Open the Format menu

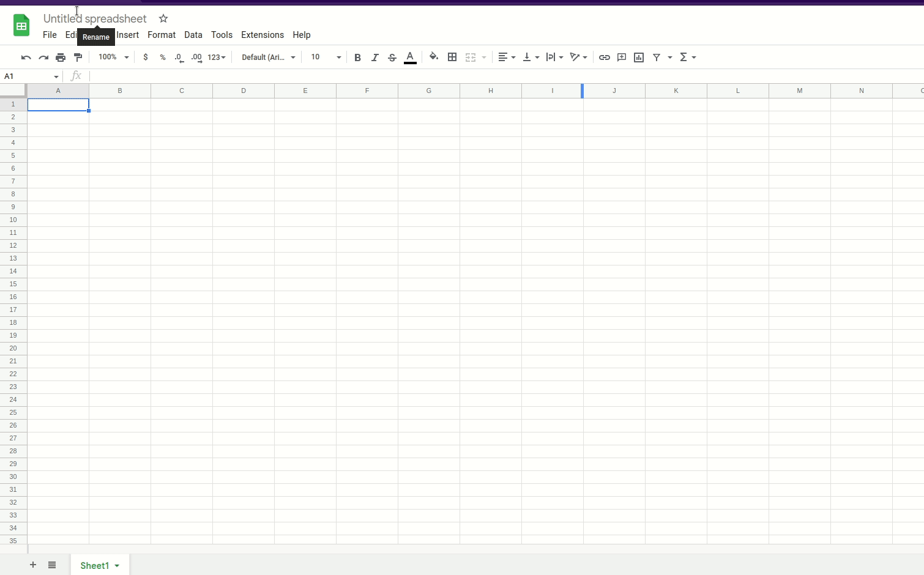[161, 35]
